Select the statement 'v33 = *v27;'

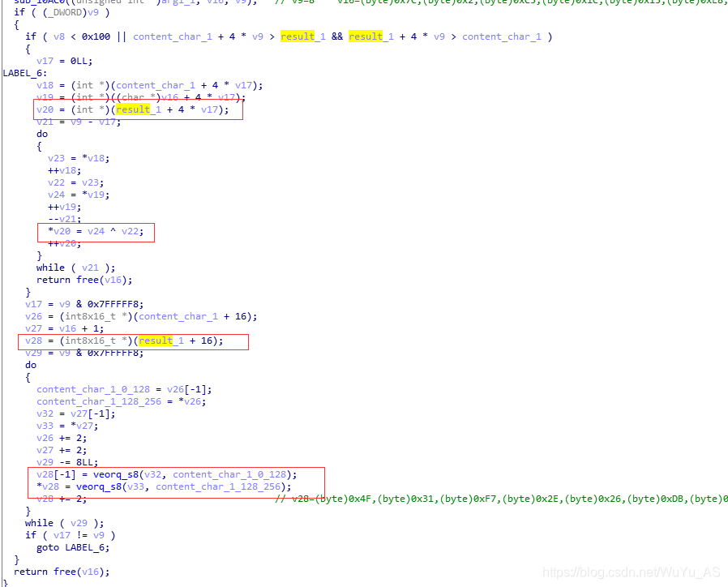pos(67,426)
